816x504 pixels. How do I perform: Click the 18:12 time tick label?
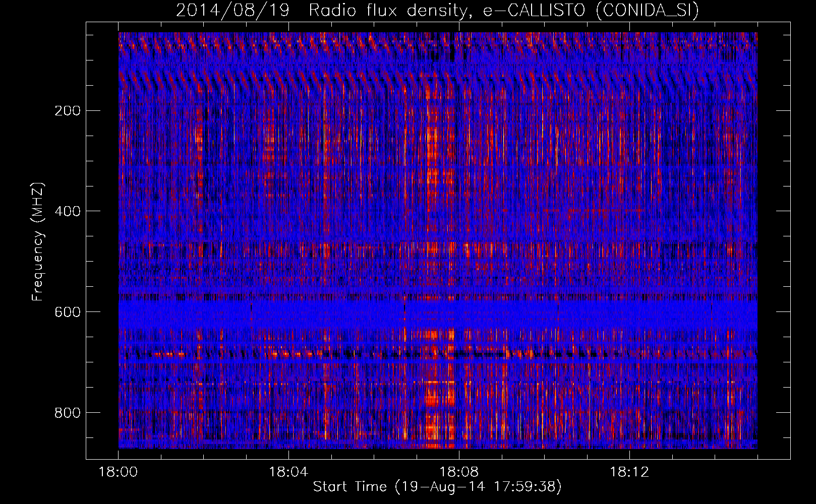629,472
